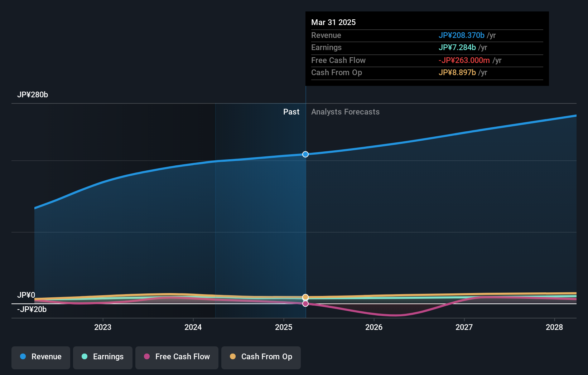This screenshot has height=375, width=588.
Task: Click the Mar 31 2025 tooltip date
Action: [333, 23]
